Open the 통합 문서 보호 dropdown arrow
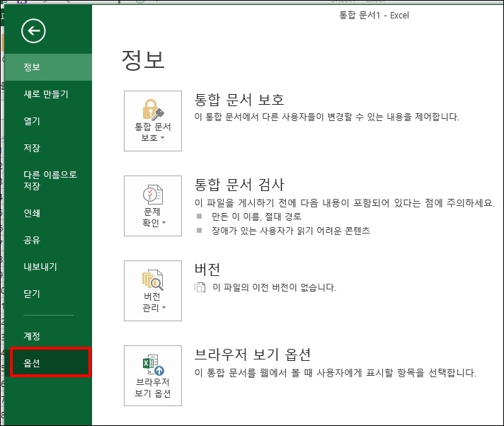The height and width of the screenshot is (426, 504). tap(162, 138)
